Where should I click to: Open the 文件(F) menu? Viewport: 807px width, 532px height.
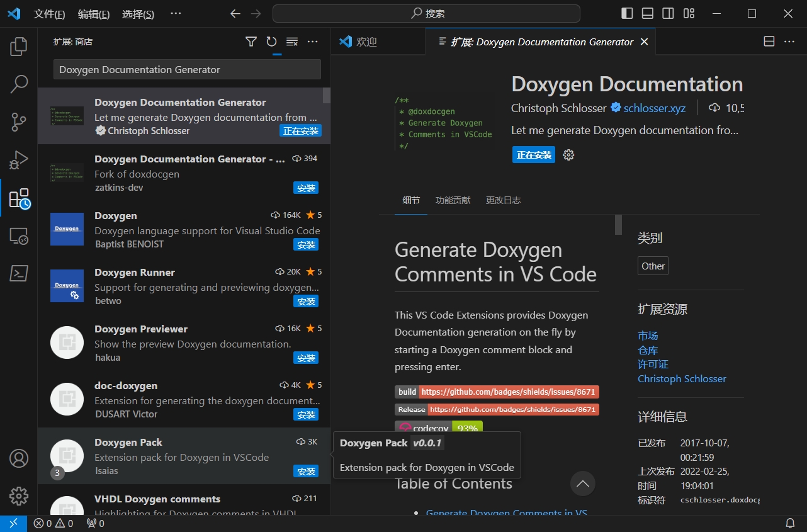coord(49,14)
